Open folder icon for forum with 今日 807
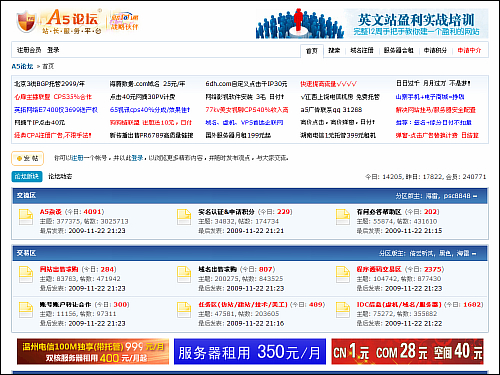The width and height of the screenshot is (500, 375). [x=184, y=274]
